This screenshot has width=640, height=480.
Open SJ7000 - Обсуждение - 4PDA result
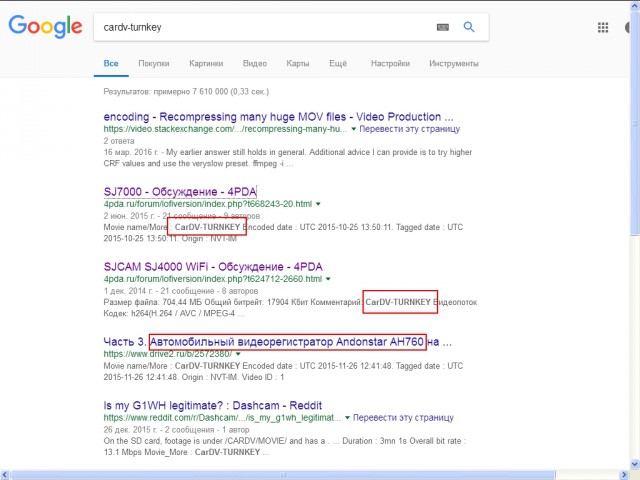point(180,191)
